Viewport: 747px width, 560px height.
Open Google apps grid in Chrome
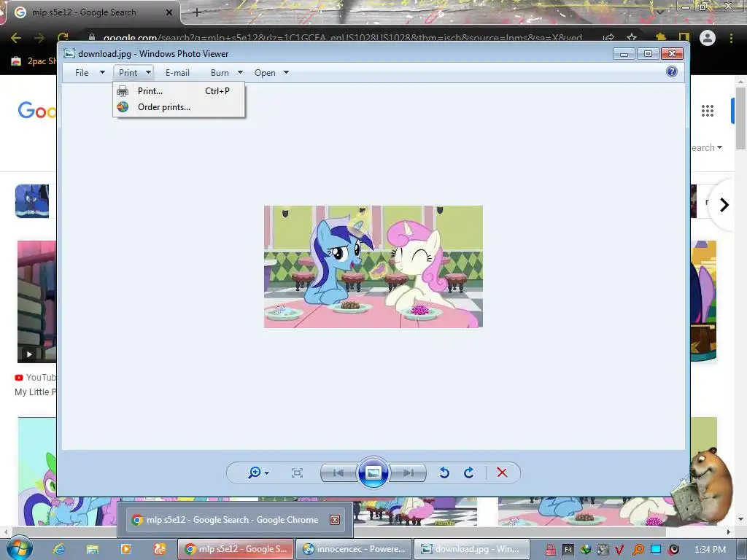click(708, 111)
